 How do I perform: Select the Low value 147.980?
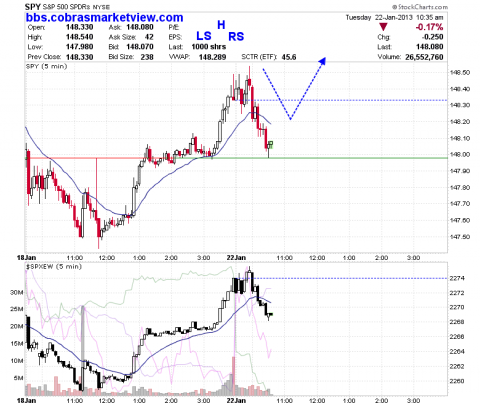coord(80,47)
